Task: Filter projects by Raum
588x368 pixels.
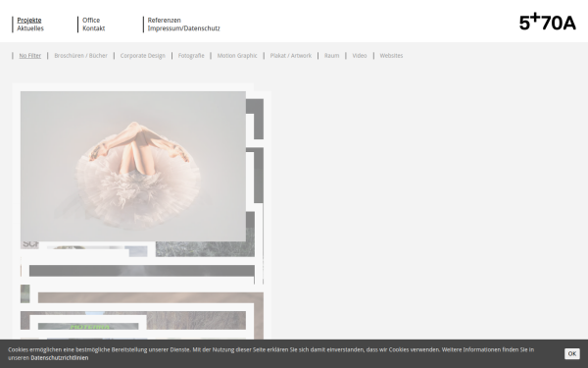Action: tap(331, 56)
